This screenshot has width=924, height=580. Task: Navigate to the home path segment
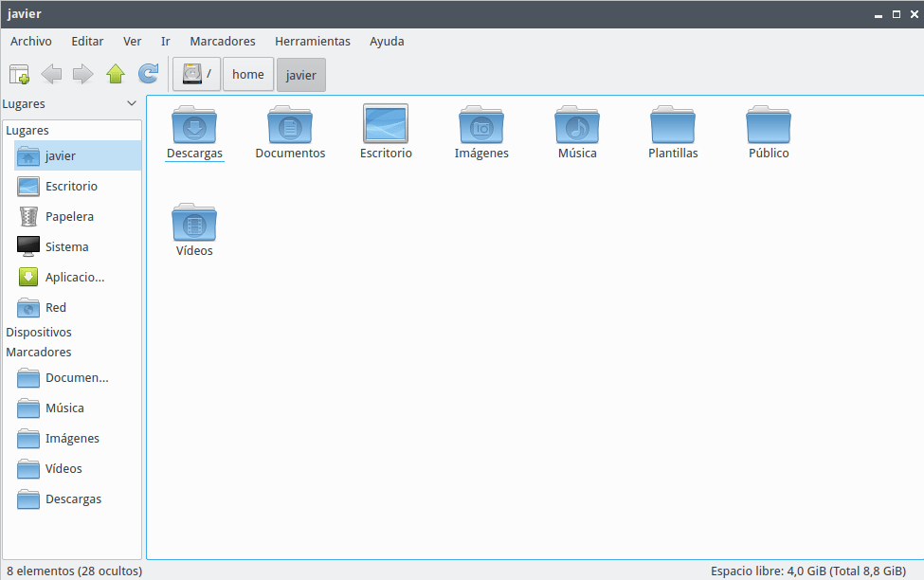(248, 74)
